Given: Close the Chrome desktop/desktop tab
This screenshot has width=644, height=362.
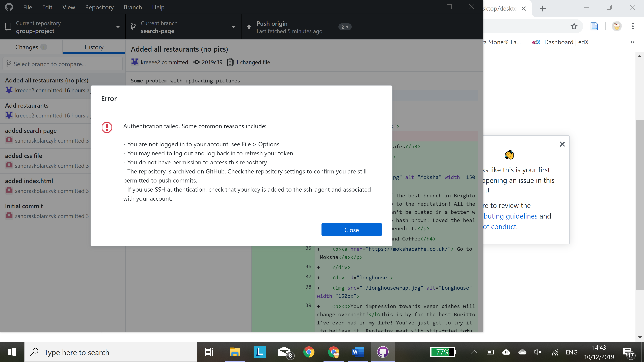Looking at the screenshot, I should 524,9.
